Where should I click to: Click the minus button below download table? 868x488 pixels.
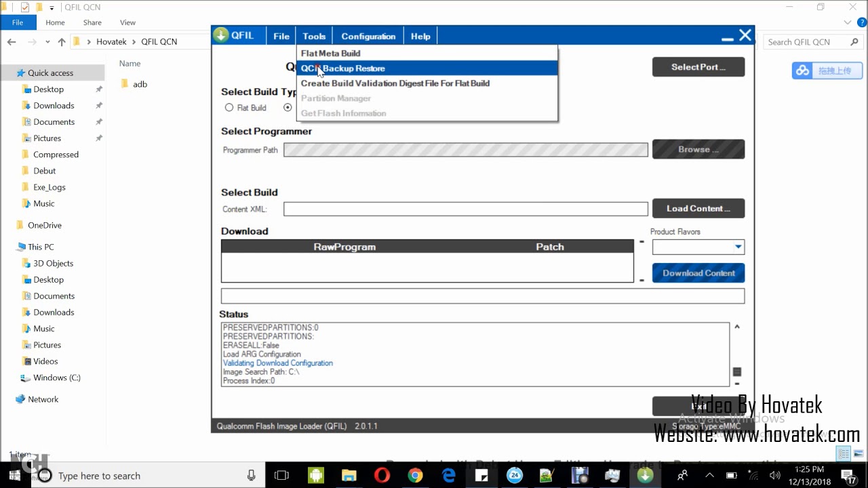point(642,280)
